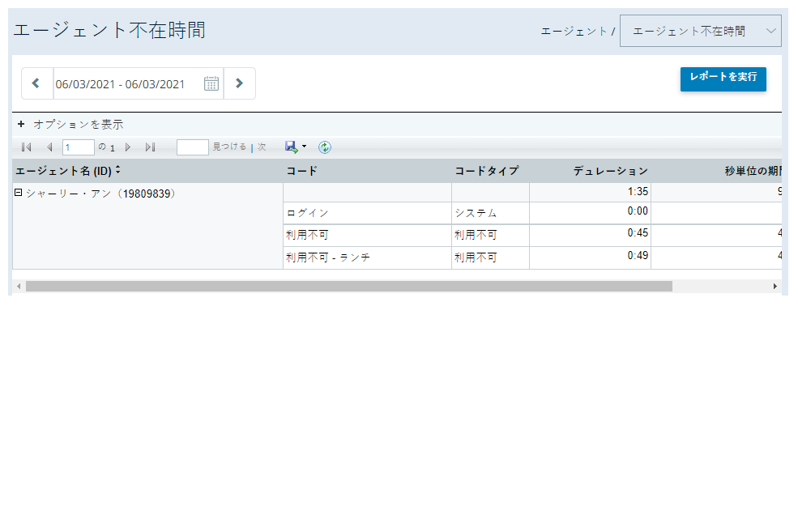Viewport: 798px width, 532px height.
Task: Open the calendar date picker icon
Action: tap(211, 83)
